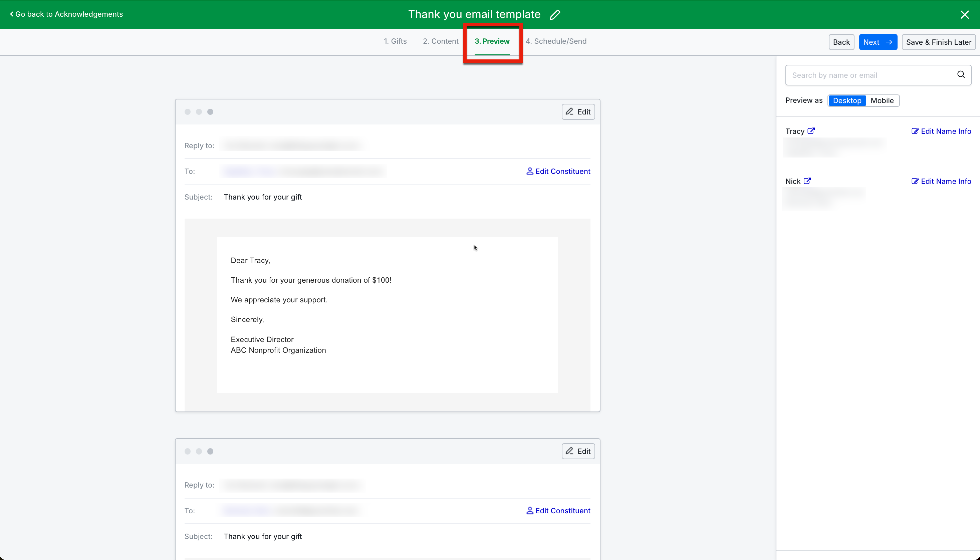
Task: Open Nick's record via external link icon
Action: [807, 181]
